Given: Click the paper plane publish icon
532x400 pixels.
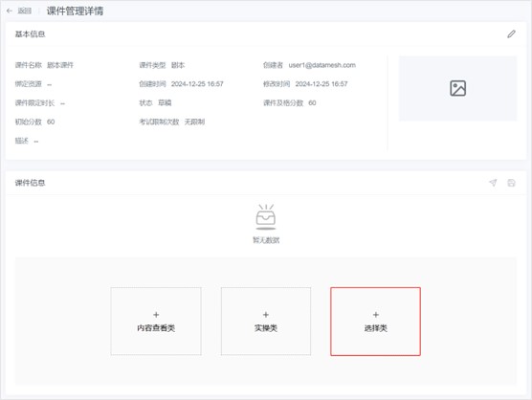Looking at the screenshot, I should (x=493, y=183).
